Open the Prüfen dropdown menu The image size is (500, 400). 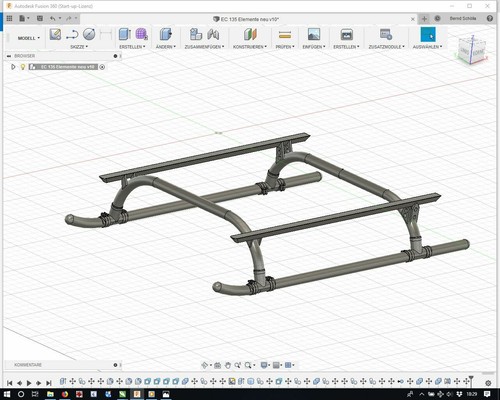click(285, 47)
